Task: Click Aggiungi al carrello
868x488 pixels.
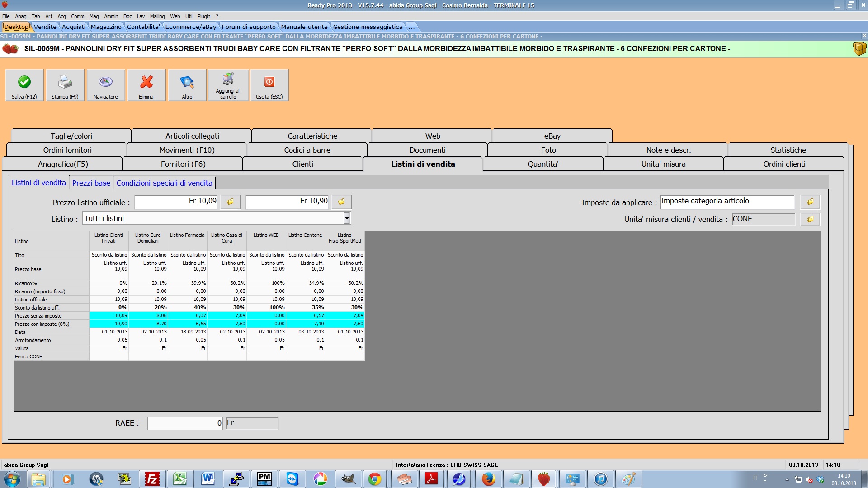Action: (x=228, y=85)
